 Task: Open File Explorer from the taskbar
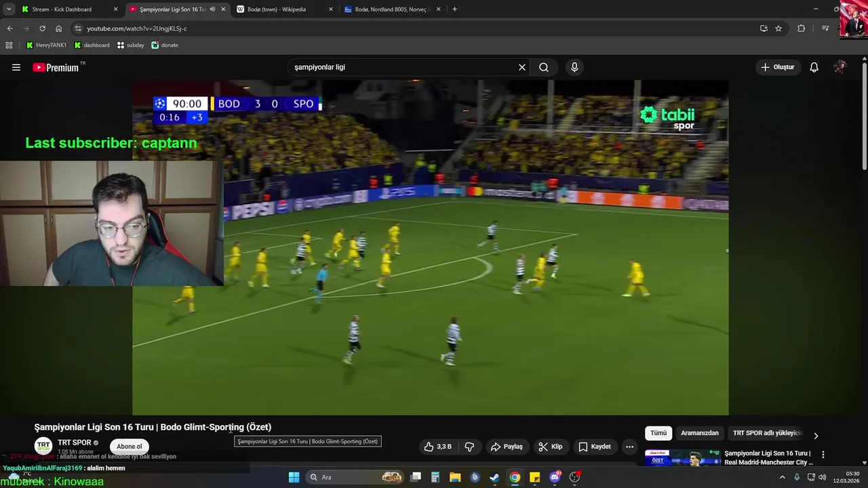(455, 477)
